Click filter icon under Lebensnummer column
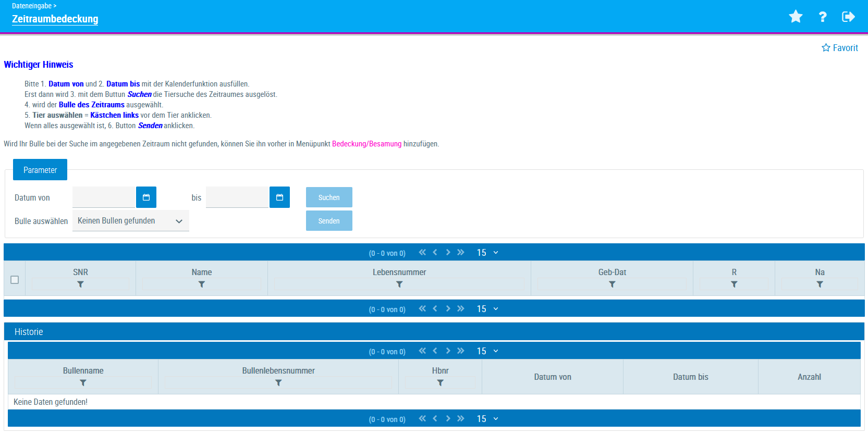The image size is (868, 434). (399, 284)
